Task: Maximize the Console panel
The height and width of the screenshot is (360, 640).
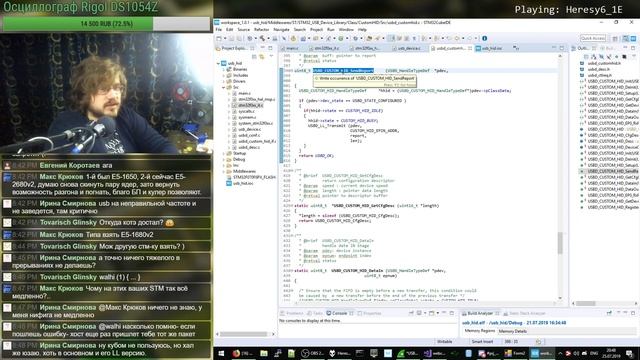Action: pos(452,313)
